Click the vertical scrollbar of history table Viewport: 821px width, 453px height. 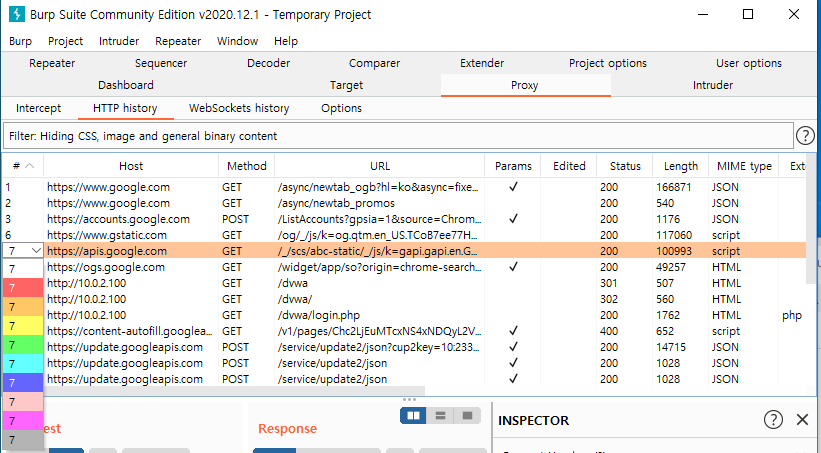[x=812, y=220]
